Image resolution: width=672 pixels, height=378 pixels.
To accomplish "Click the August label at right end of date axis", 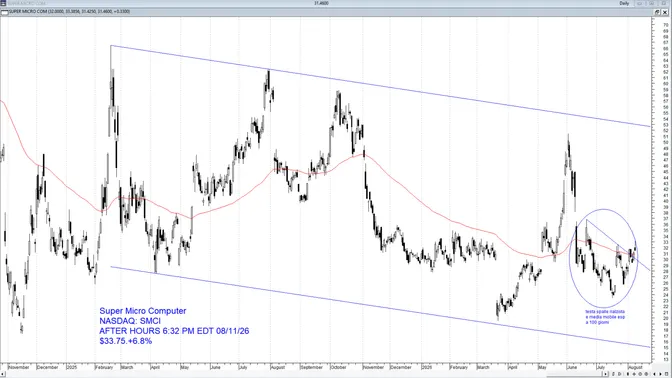I will click(635, 367).
